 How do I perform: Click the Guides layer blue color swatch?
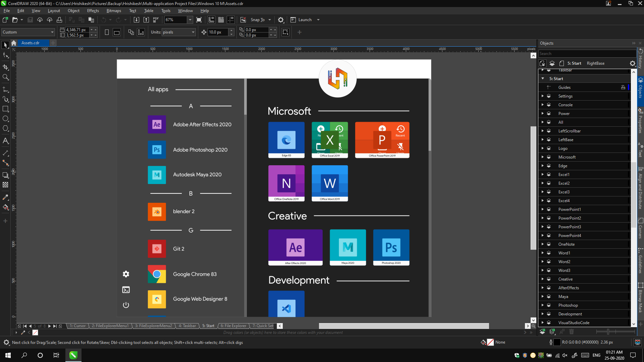pos(629,87)
